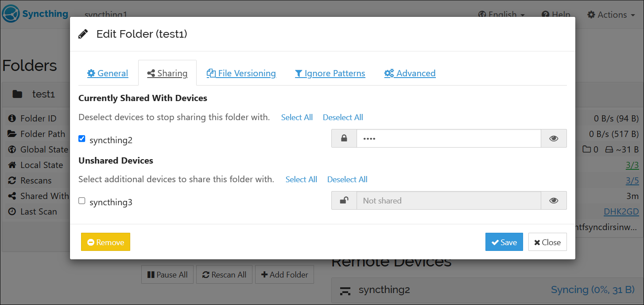Viewport: 644px width, 305px height.
Task: Open the Actions dropdown menu
Action: (x=607, y=15)
